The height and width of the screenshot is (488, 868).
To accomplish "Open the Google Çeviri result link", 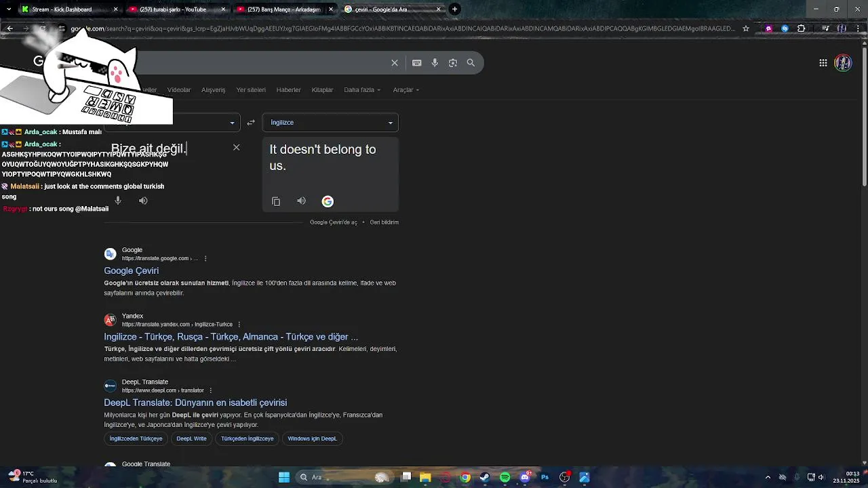I will [x=131, y=270].
